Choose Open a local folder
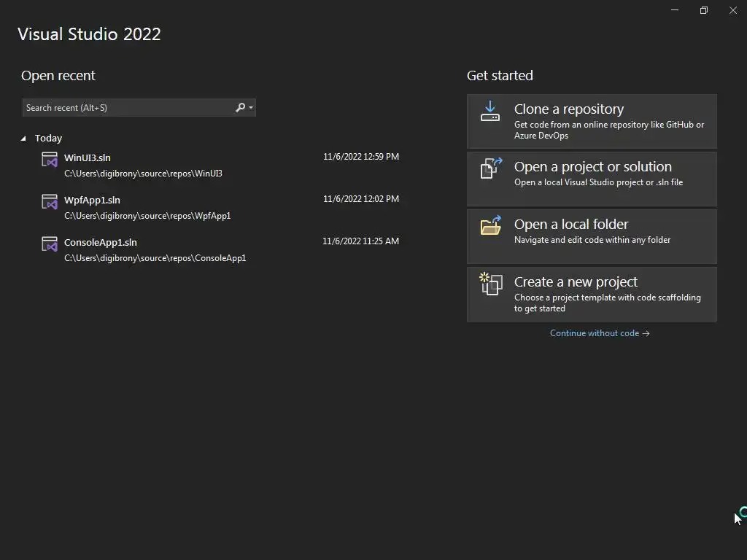Viewport: 747px width, 560px height. click(592, 237)
